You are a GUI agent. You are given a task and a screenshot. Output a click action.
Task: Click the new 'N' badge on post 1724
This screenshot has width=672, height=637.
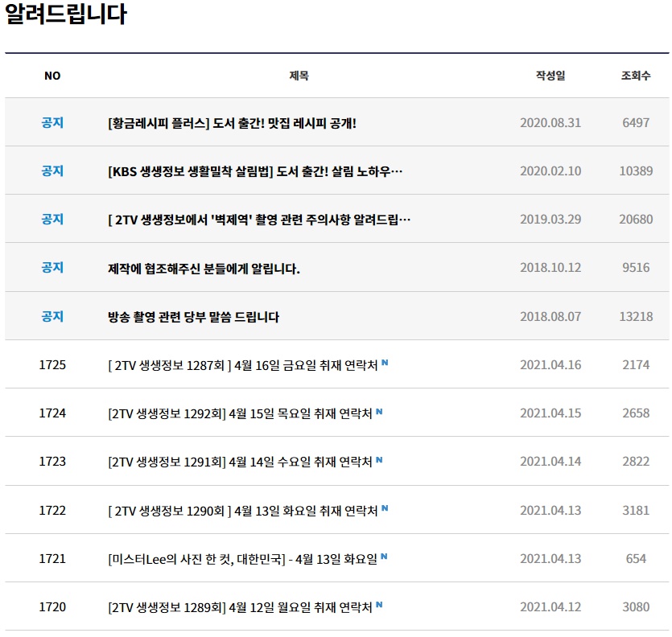[379, 411]
